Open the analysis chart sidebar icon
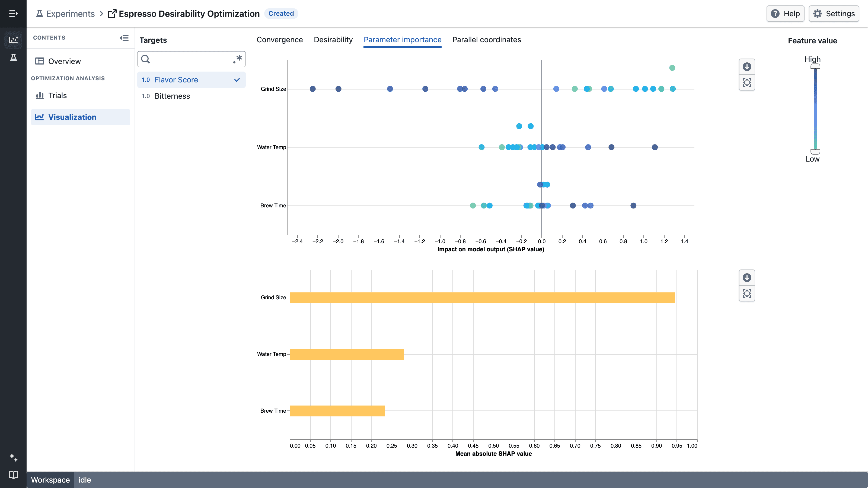This screenshot has width=868, height=488. pos(13,40)
